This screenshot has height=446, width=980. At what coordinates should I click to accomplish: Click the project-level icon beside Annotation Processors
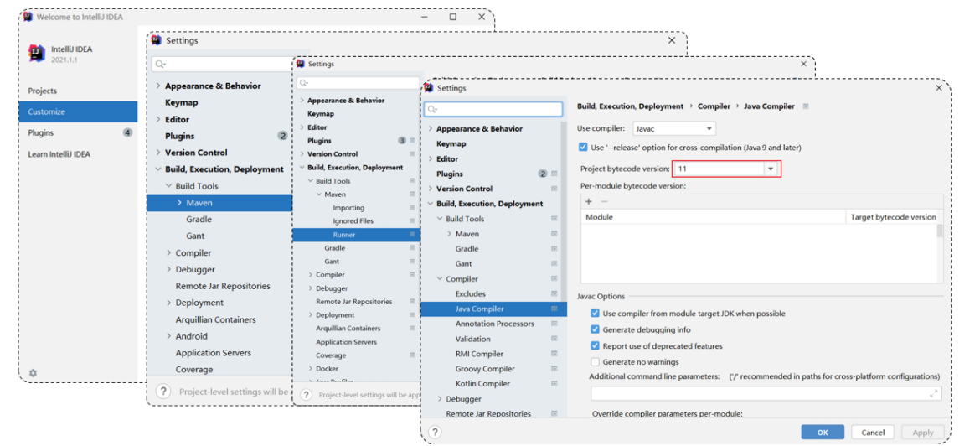[554, 324]
